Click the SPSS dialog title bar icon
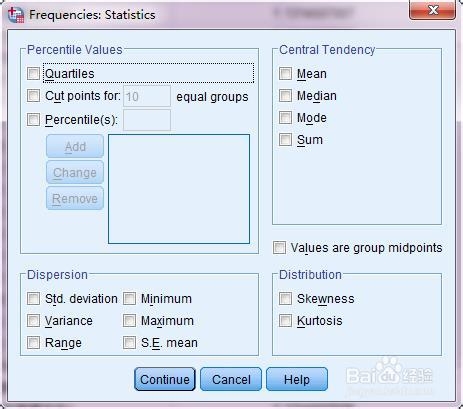Viewport: 463px width, 409px height. pos(16,15)
